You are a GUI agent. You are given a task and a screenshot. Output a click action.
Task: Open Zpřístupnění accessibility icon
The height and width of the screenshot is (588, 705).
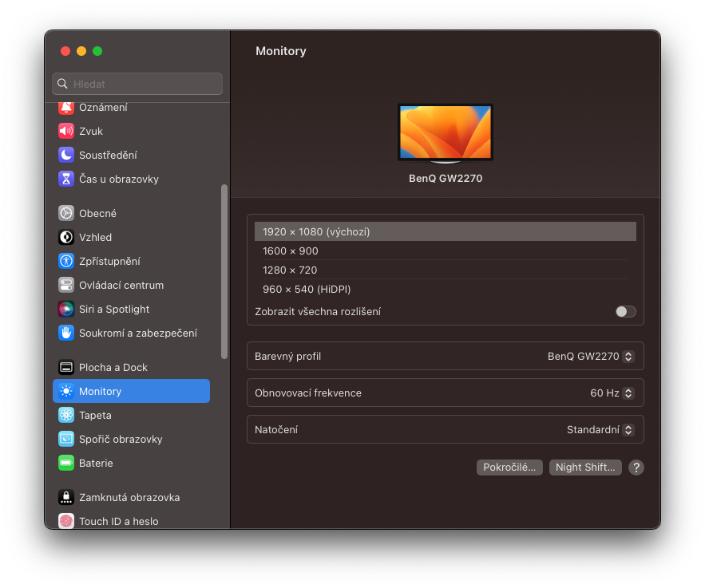click(66, 261)
